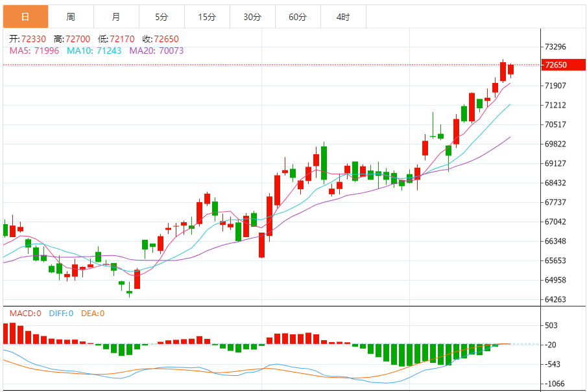Viewport: 587px width, 392px height.
Task: Click the latest red candlestick at 72650
Action: click(511, 69)
